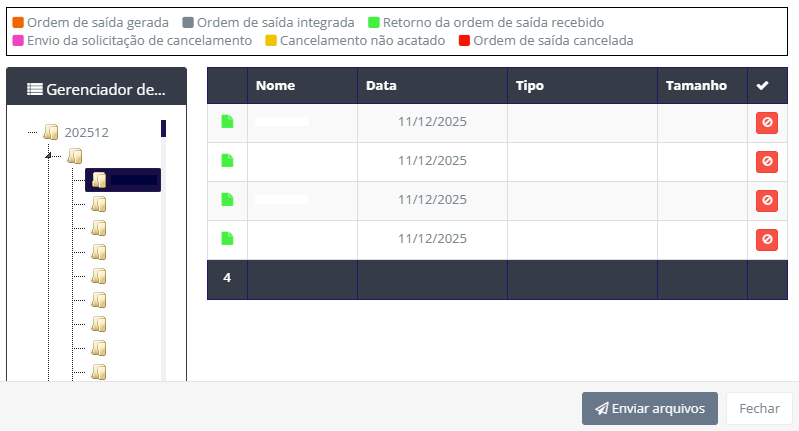Viewport: 799px width, 431px height.
Task: Click the red cancel icon in first row
Action: click(766, 122)
